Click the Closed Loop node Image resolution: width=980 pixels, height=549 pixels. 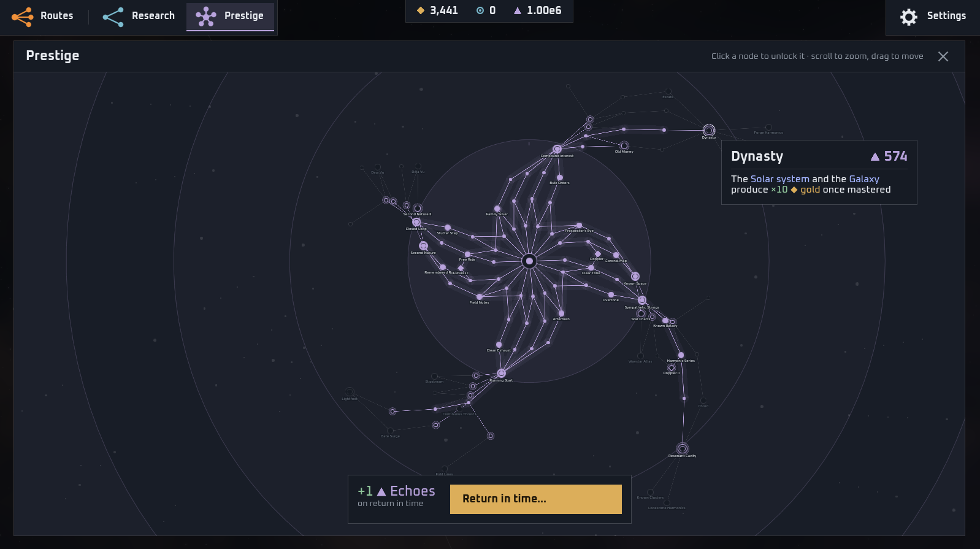point(416,222)
